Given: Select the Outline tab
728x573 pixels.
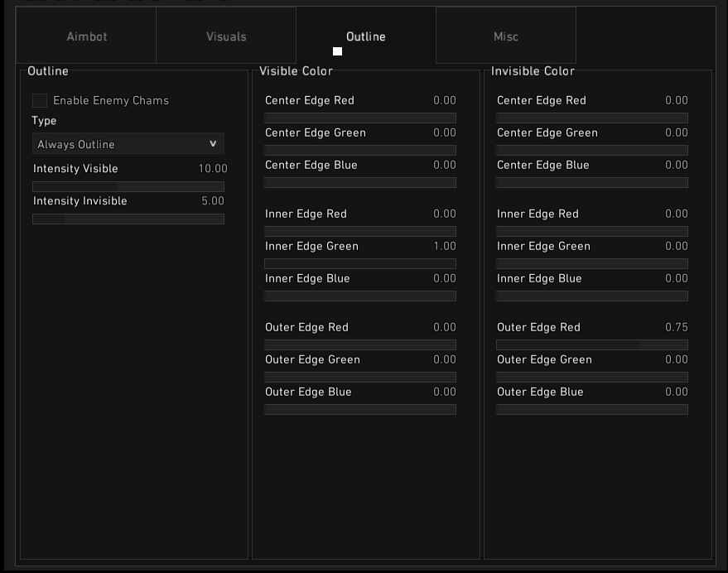Looking at the screenshot, I should click(365, 36).
